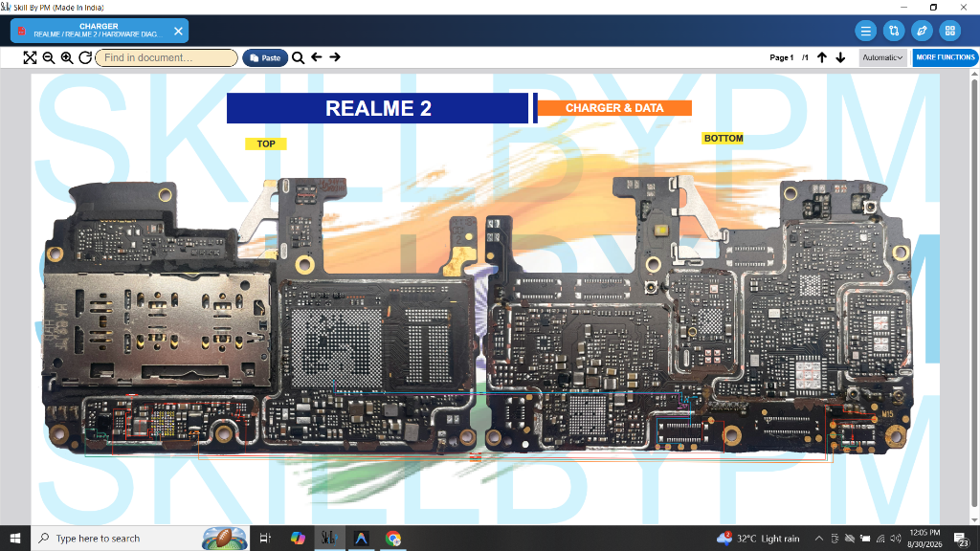Open the Automatic zoom dropdown
The image size is (980, 551).
click(882, 57)
